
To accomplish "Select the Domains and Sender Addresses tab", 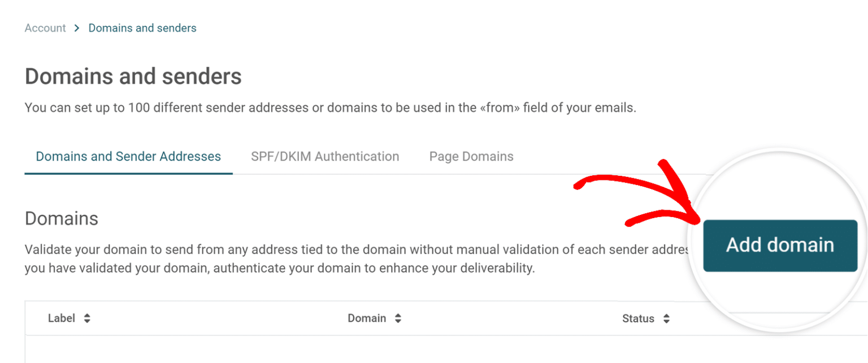I will pos(128,156).
